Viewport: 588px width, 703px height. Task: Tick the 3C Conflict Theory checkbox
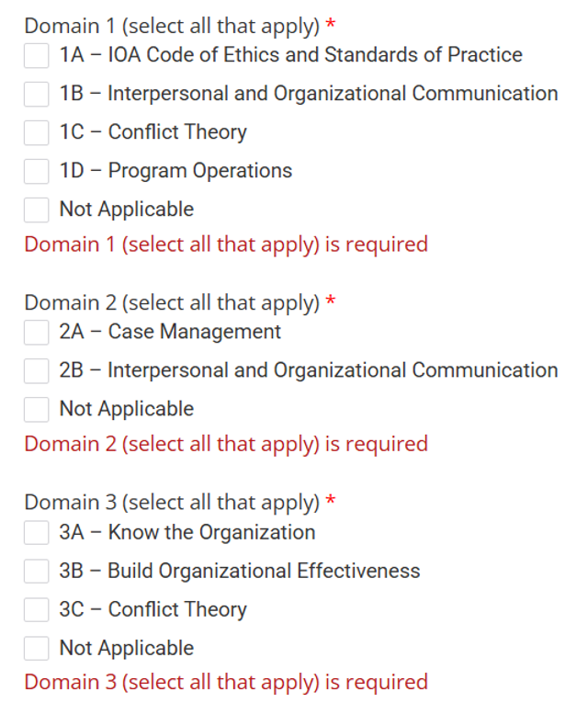pos(36,609)
